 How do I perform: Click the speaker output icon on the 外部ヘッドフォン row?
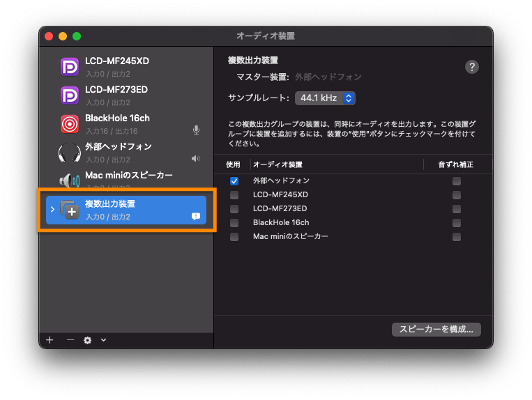[196, 158]
